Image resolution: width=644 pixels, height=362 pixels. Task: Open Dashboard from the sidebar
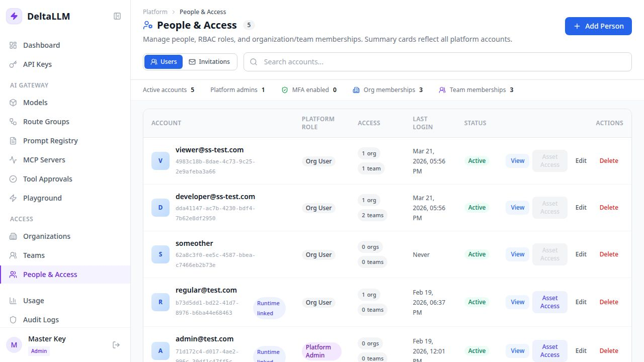(65, 45)
